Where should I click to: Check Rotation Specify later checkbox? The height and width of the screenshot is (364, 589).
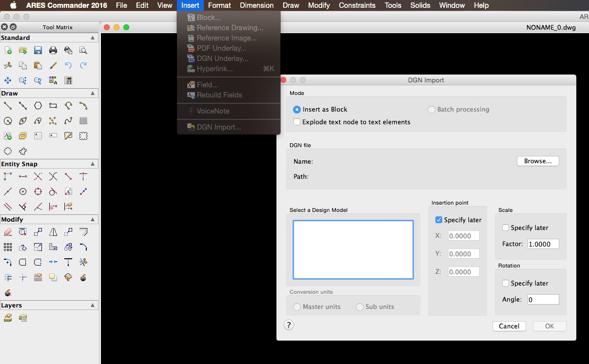[506, 283]
